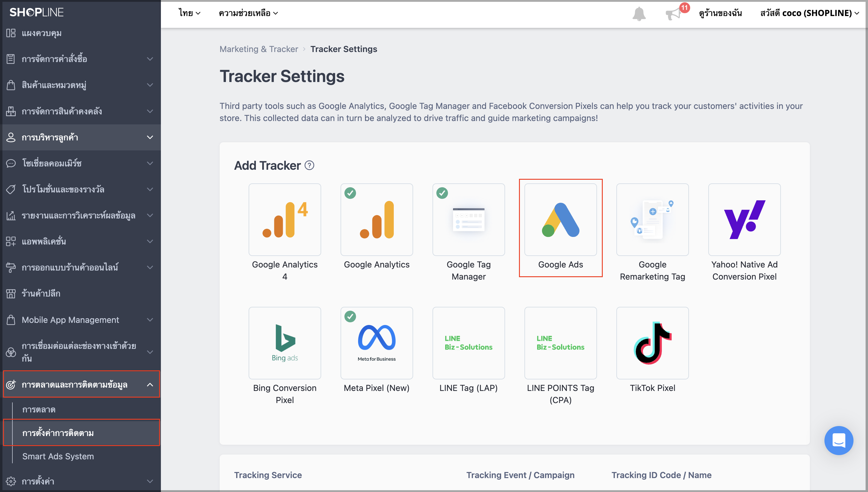868x492 pixels.
Task: Select the Google Analytics tracker card
Action: pos(377,220)
